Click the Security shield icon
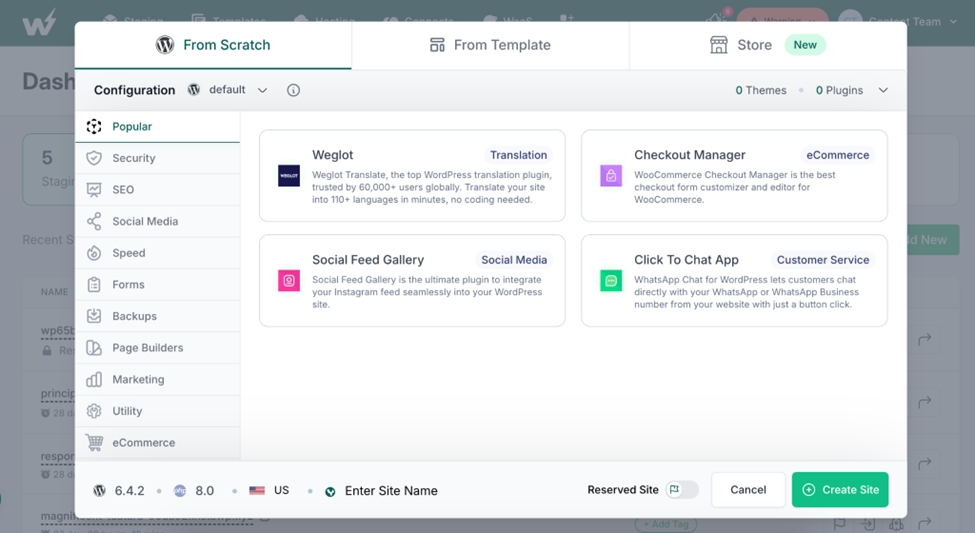Image resolution: width=975 pixels, height=533 pixels. 94,158
